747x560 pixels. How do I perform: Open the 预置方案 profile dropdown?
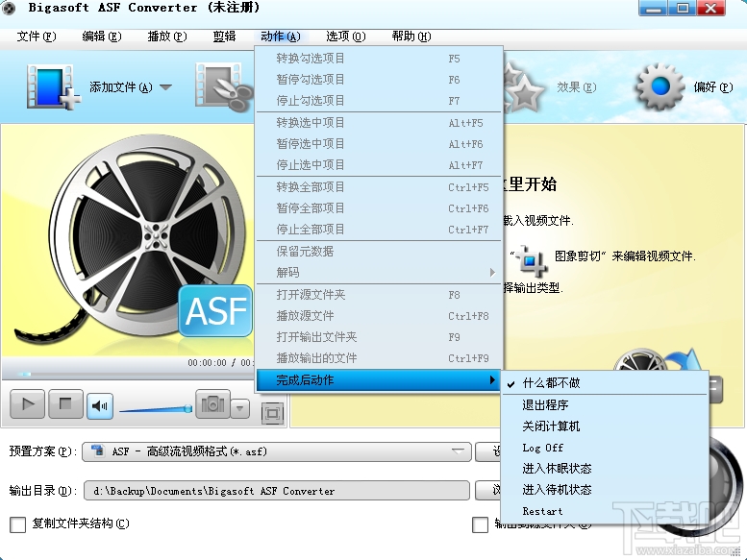(x=277, y=451)
